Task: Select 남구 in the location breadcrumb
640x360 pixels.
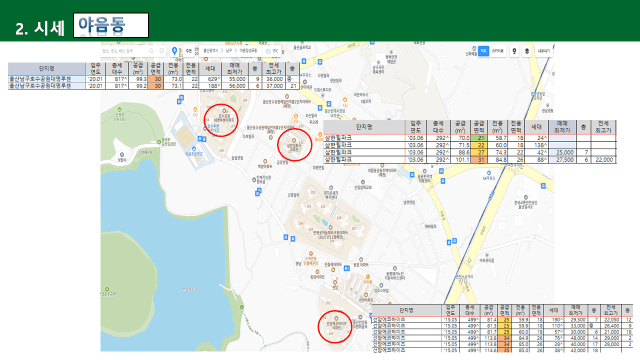Action: coord(229,51)
